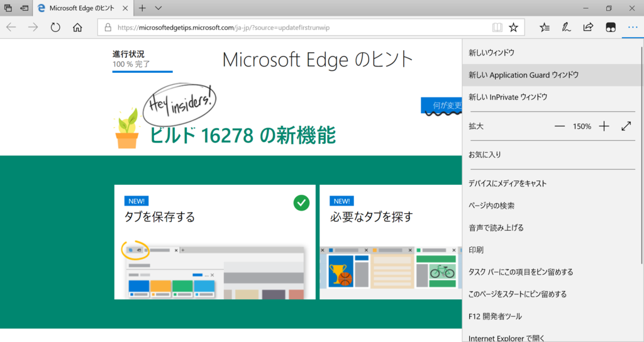This screenshot has height=342, width=644.
Task: Open the Hub favorites list icon
Action: 545,28
